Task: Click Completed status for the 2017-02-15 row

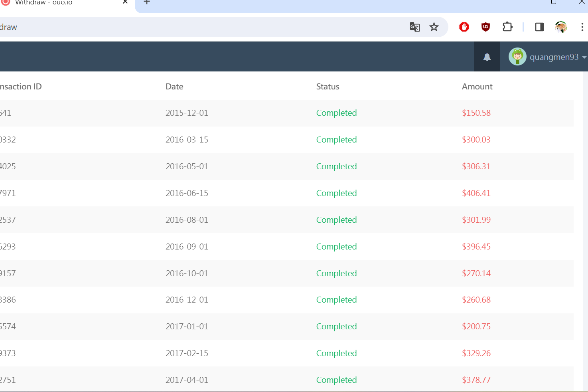Action: point(336,353)
